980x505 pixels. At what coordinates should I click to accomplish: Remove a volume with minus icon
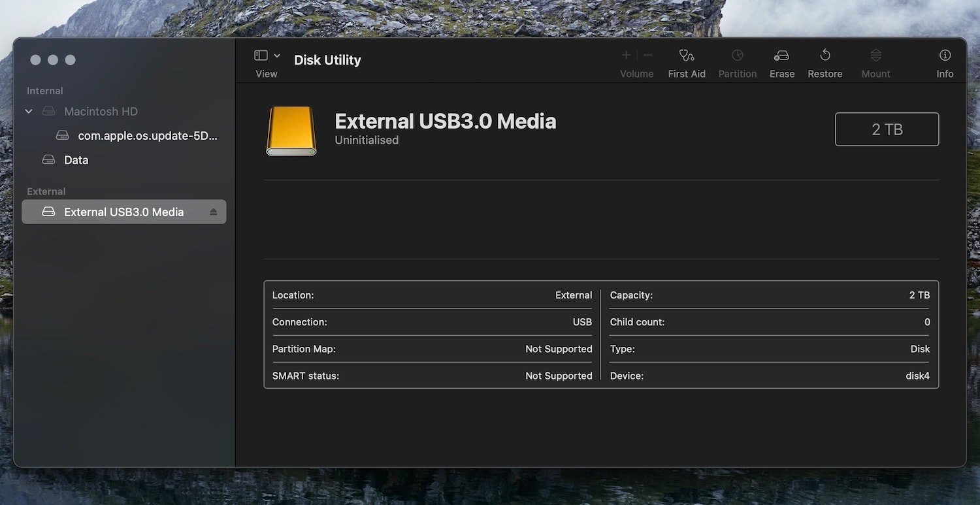[x=648, y=56]
